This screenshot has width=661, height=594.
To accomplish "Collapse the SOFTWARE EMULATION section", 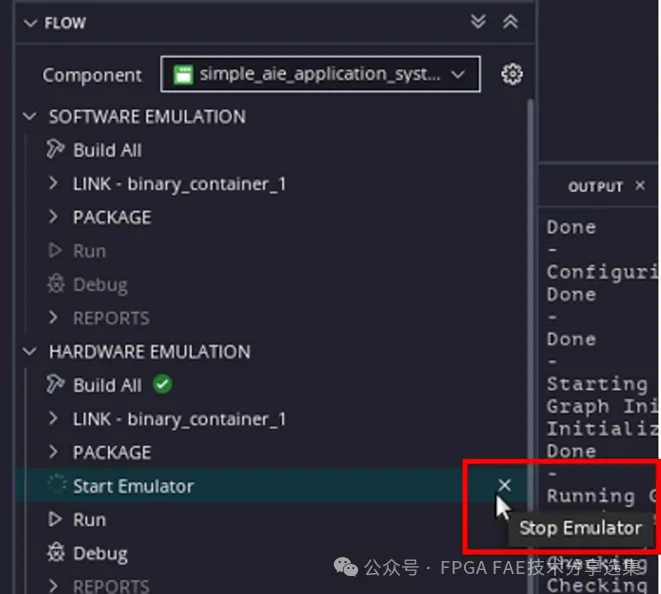I will 30,116.
